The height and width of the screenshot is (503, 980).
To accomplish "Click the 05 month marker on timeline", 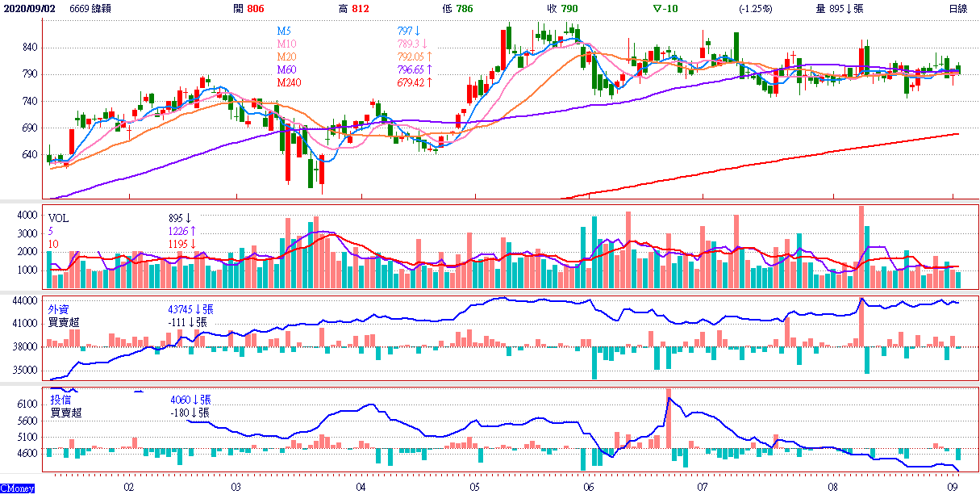I will pyautogui.click(x=474, y=488).
